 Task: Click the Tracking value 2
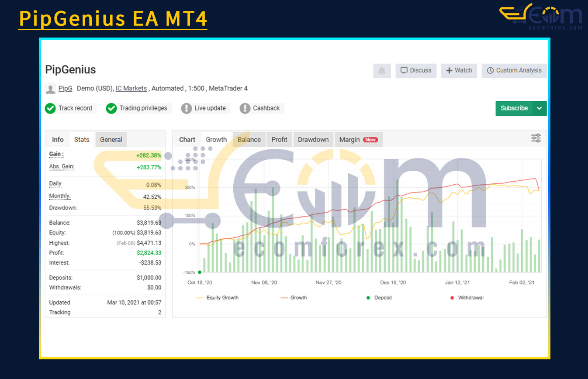tap(159, 313)
